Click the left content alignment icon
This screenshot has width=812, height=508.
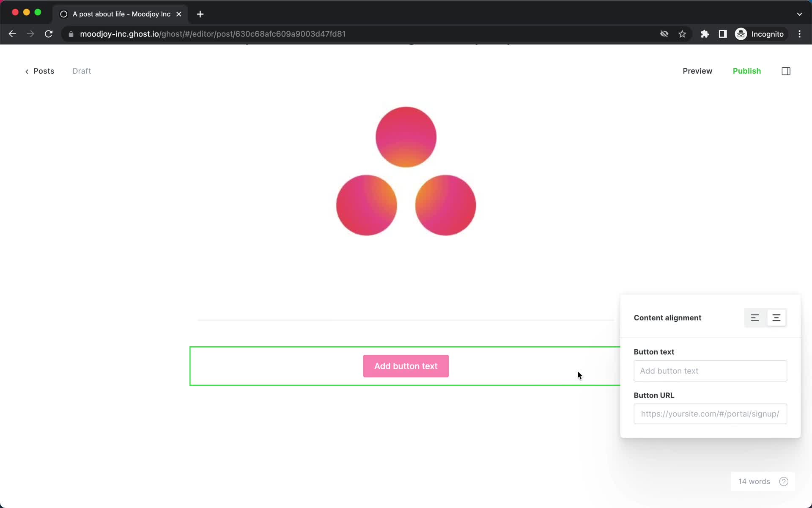pos(755,318)
